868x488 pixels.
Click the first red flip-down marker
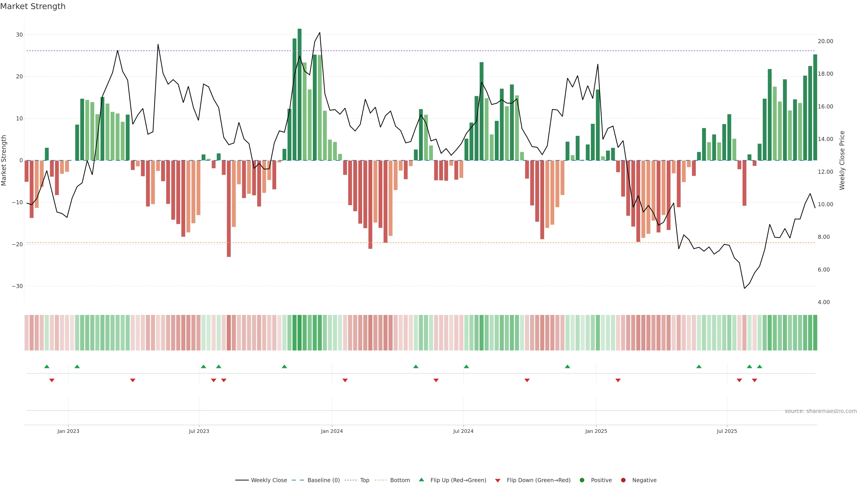[x=52, y=380]
